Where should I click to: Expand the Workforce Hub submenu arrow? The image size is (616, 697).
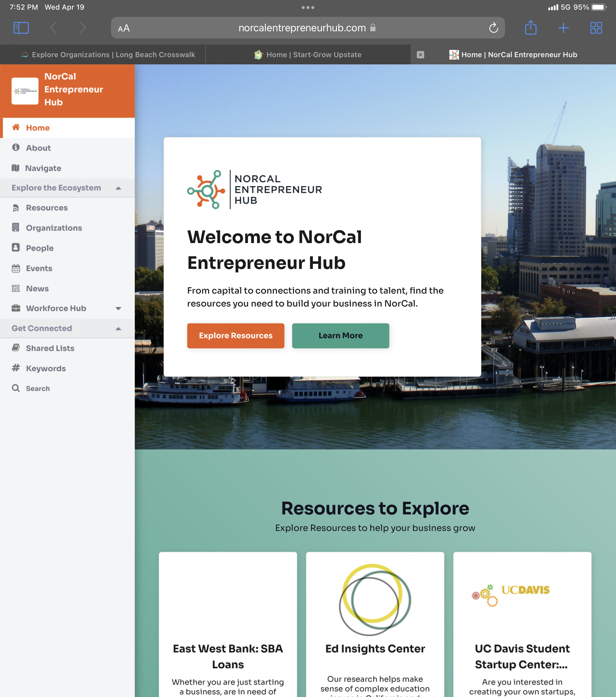118,309
